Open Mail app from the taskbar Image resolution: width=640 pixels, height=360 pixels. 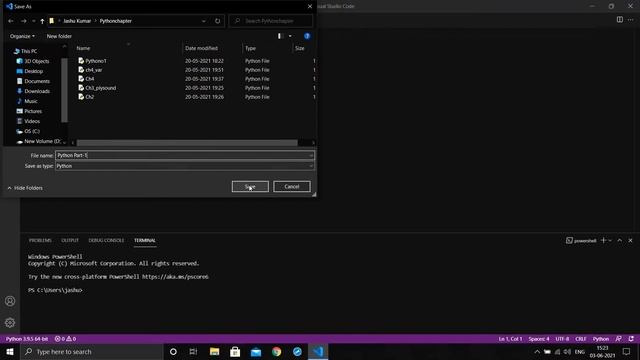coord(256,352)
